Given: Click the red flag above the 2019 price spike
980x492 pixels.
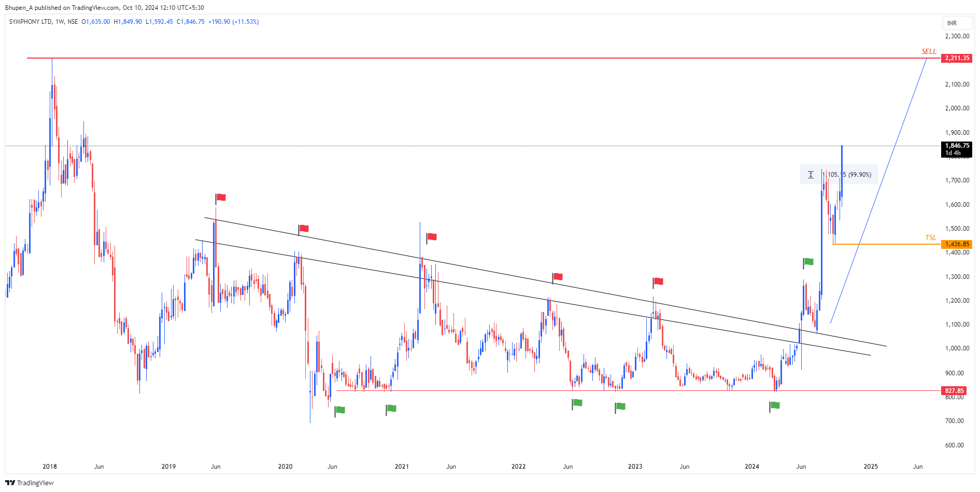Looking at the screenshot, I should click(221, 198).
